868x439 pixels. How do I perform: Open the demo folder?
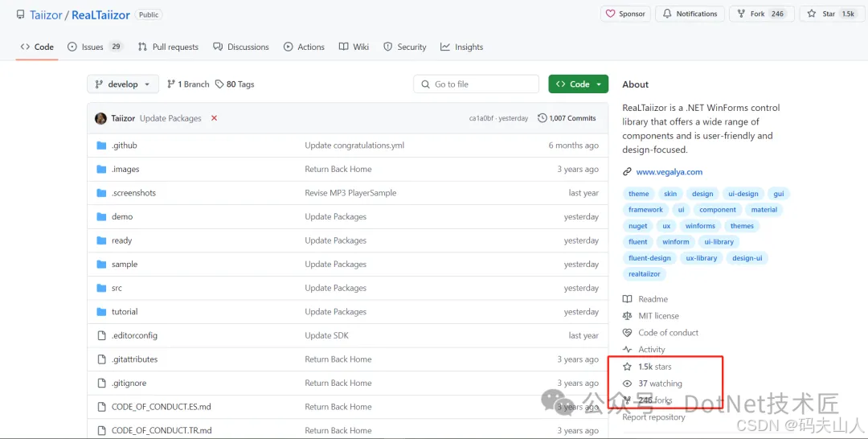pos(122,217)
